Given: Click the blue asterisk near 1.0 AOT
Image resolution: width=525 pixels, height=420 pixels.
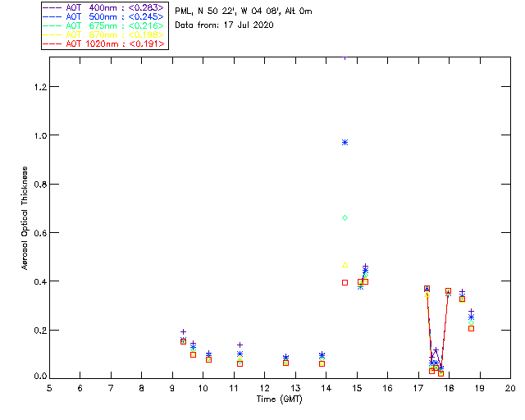Looking at the screenshot, I should click(x=345, y=143).
